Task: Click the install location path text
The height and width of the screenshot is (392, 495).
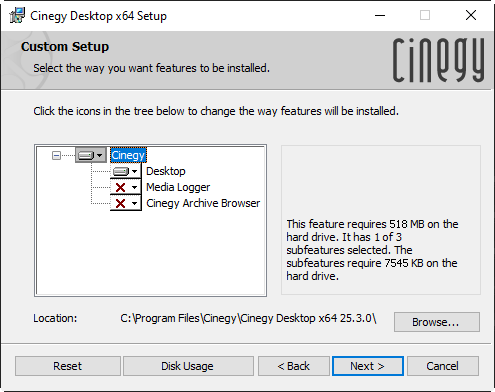Action: (248, 318)
